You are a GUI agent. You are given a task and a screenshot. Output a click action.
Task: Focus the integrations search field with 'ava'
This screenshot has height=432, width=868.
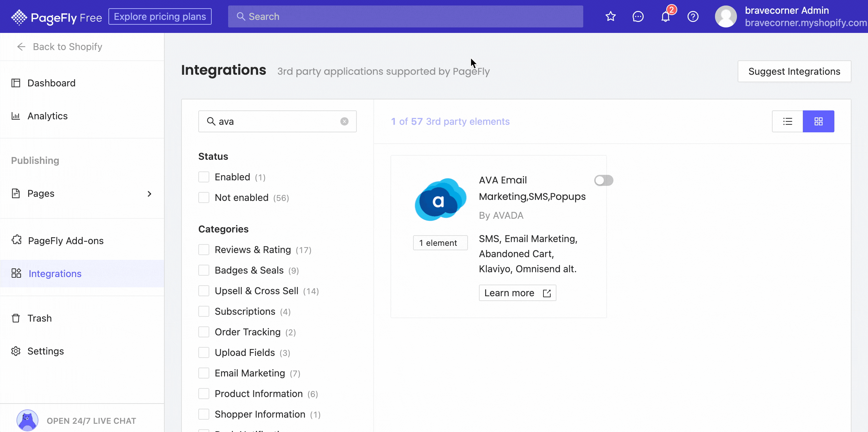[277, 121]
